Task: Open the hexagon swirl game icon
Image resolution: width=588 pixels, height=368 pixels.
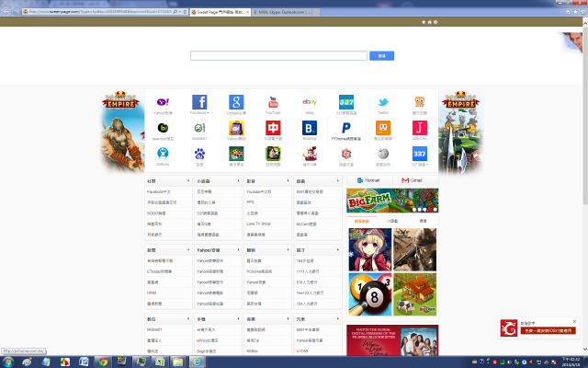Action: coord(346,154)
